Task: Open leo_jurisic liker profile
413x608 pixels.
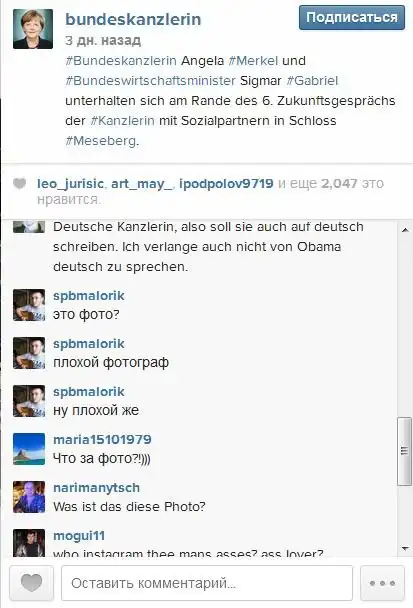Action: click(x=70, y=183)
